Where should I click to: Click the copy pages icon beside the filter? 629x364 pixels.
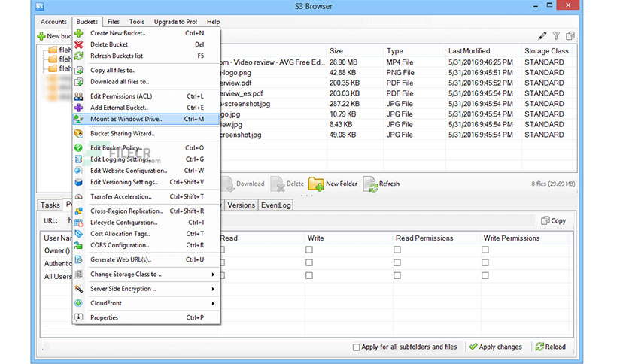[570, 36]
